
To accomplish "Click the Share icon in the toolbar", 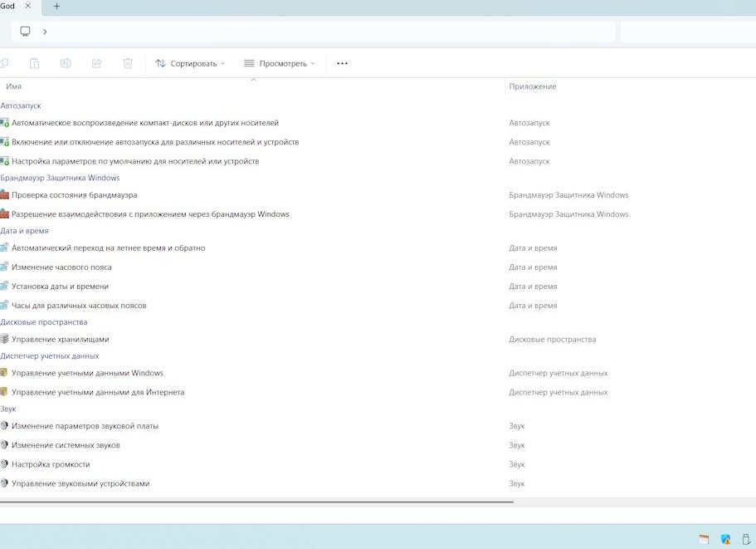I will [96, 63].
